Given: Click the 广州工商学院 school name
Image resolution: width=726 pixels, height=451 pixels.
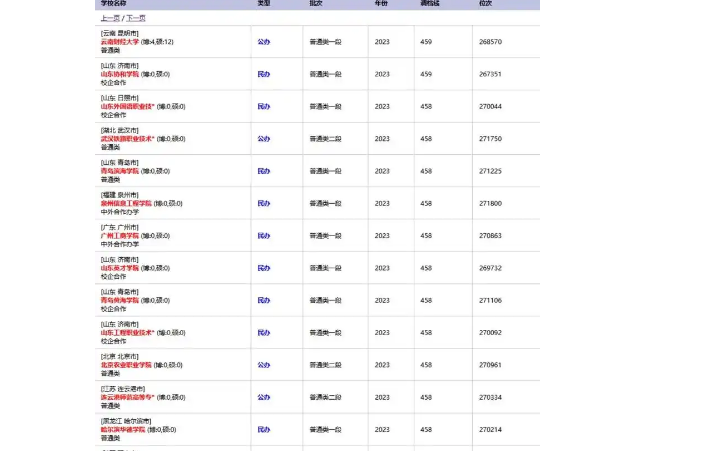Looking at the screenshot, I should [x=120, y=236].
